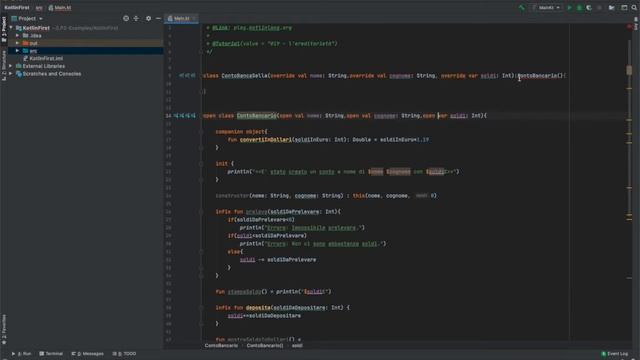
Task: Open Project panel gear settings
Action: (148, 18)
